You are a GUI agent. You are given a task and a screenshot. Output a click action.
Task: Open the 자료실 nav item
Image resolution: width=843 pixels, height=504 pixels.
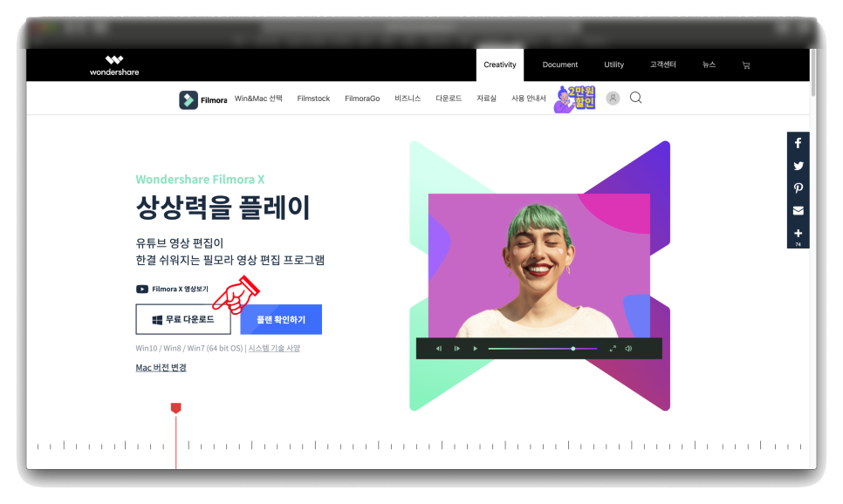(486, 99)
